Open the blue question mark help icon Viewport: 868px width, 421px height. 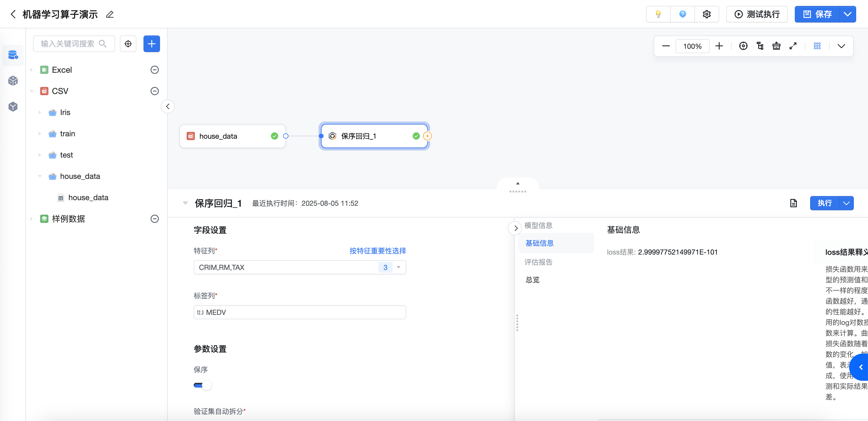tap(682, 14)
